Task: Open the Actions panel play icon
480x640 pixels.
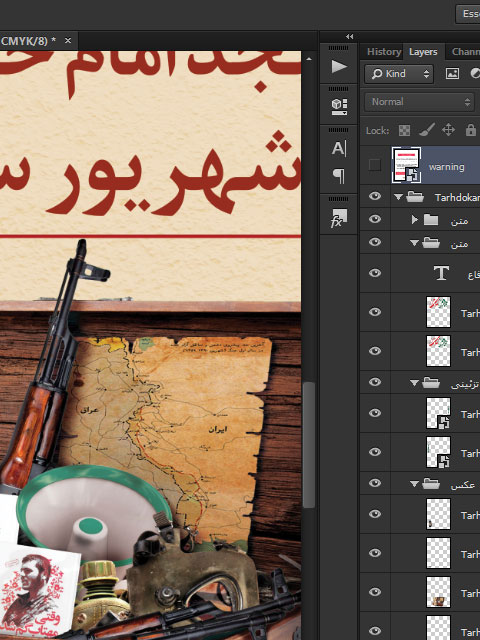Action: click(x=339, y=66)
